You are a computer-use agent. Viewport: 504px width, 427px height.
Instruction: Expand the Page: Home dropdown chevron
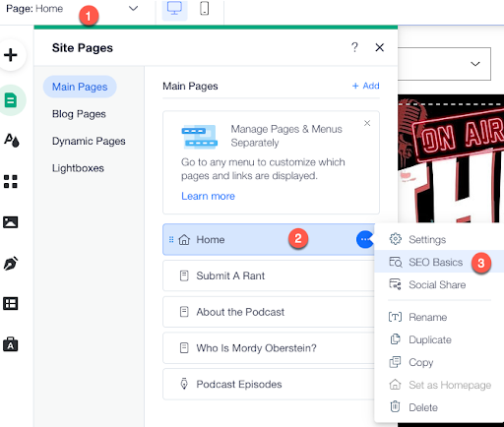tap(133, 9)
